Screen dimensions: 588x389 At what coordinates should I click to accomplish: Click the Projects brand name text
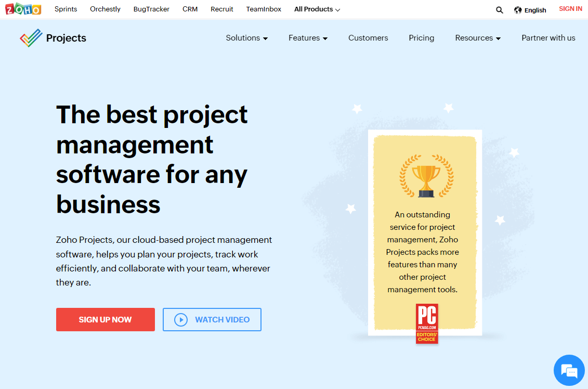point(66,38)
